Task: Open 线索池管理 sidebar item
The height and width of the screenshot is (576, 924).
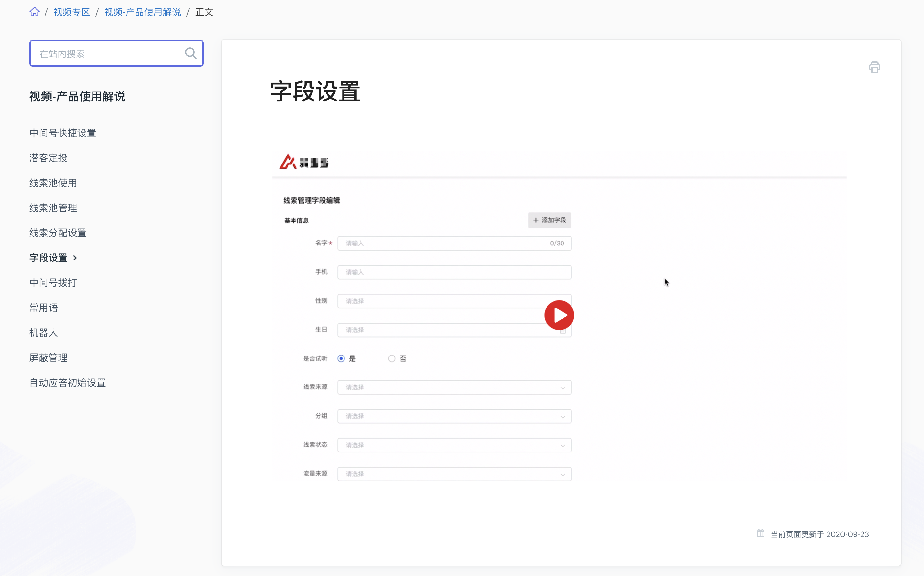Action: [53, 208]
